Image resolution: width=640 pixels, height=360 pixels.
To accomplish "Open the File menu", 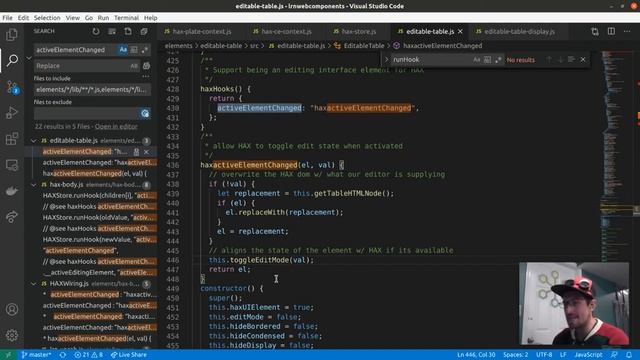I will coord(7,18).
